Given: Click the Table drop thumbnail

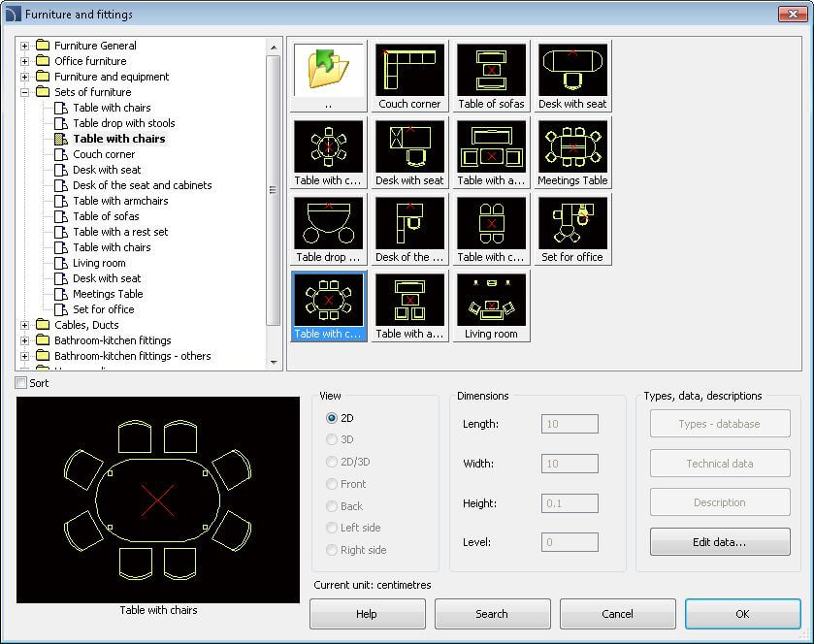Looking at the screenshot, I should point(328,223).
